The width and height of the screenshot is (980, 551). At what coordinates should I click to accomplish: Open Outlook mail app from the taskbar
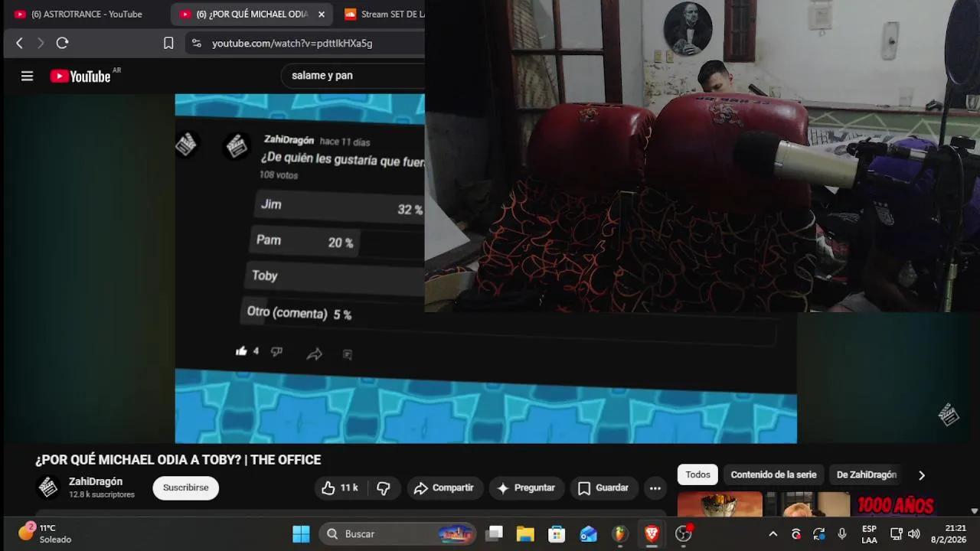tap(588, 533)
